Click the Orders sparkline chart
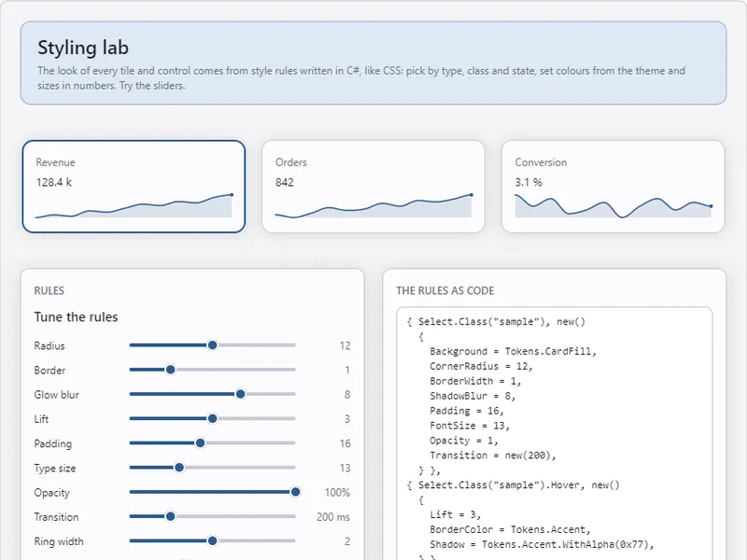Image resolution: width=747 pixels, height=560 pixels. pyautogui.click(x=373, y=205)
